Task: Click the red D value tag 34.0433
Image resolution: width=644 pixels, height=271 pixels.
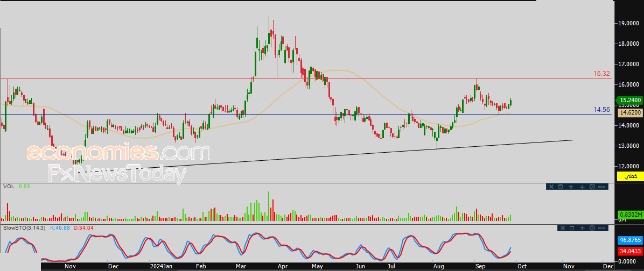Action: point(630,251)
